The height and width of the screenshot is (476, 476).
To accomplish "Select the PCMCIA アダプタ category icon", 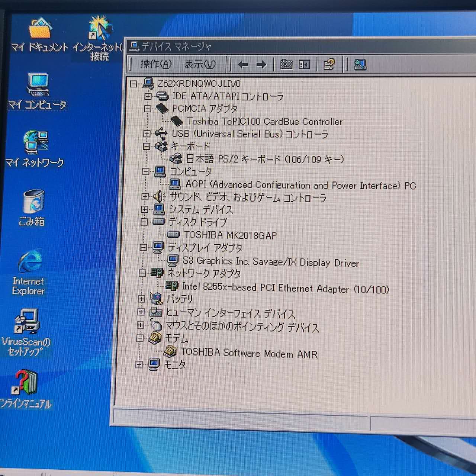I will pyautogui.click(x=162, y=109).
